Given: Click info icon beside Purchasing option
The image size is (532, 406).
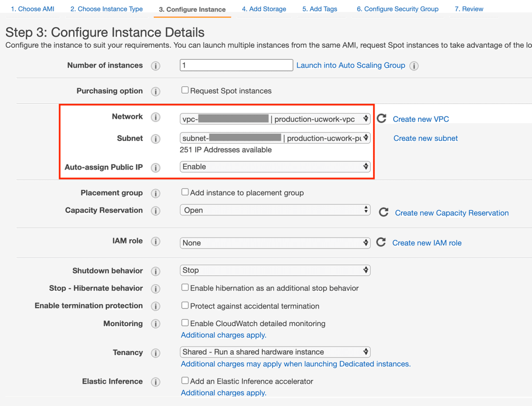Looking at the screenshot, I should [155, 92].
